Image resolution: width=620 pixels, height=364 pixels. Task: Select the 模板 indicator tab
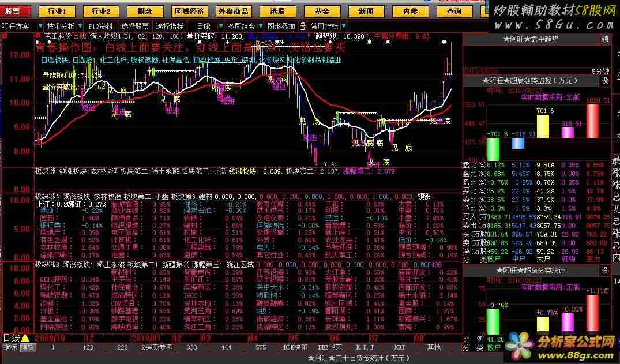[x=28, y=347]
